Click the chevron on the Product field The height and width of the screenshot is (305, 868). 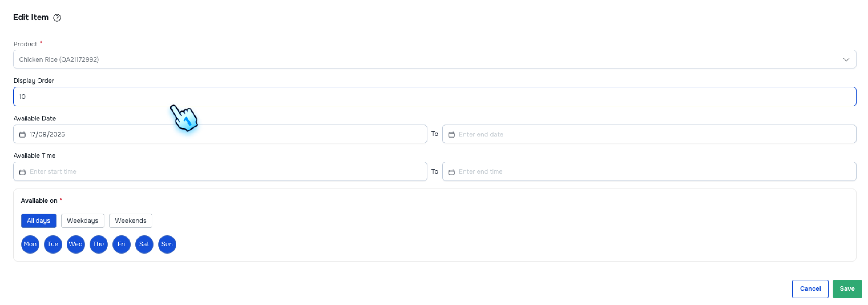click(846, 59)
